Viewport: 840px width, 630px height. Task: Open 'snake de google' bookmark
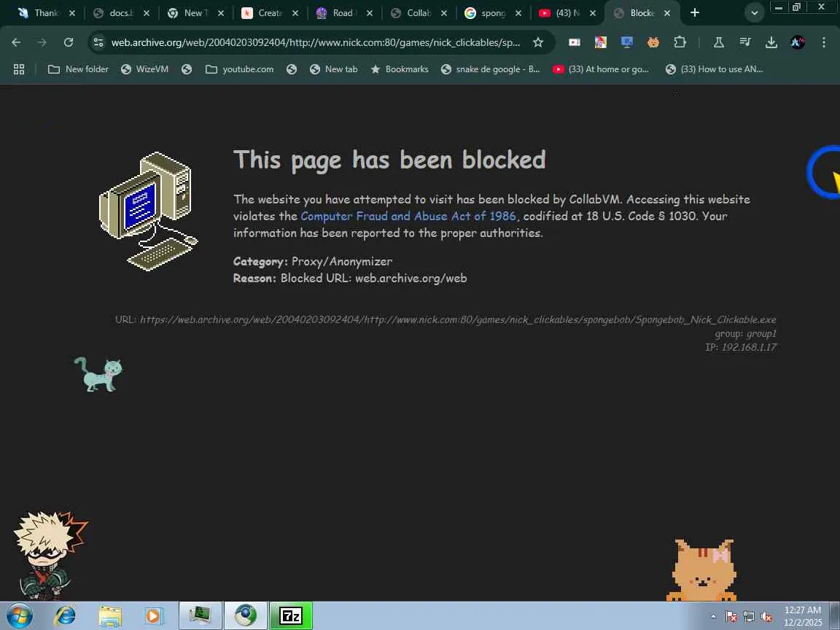click(491, 69)
